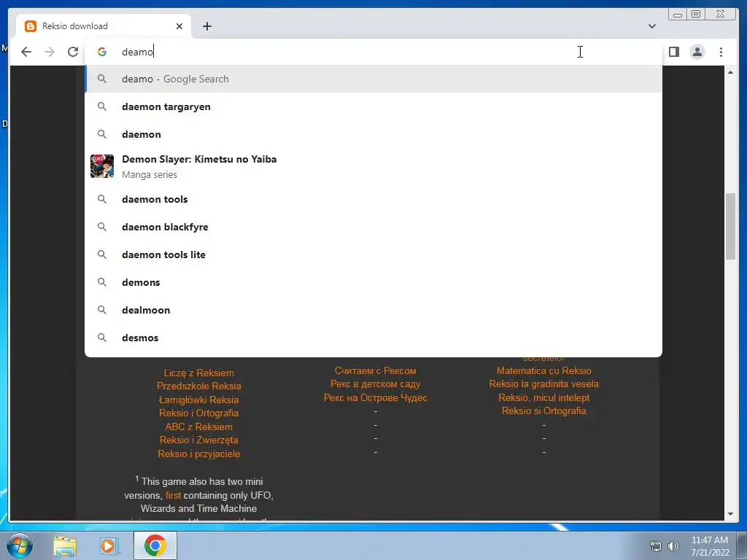Open the 'Reksio, micul intelept' link

(544, 397)
